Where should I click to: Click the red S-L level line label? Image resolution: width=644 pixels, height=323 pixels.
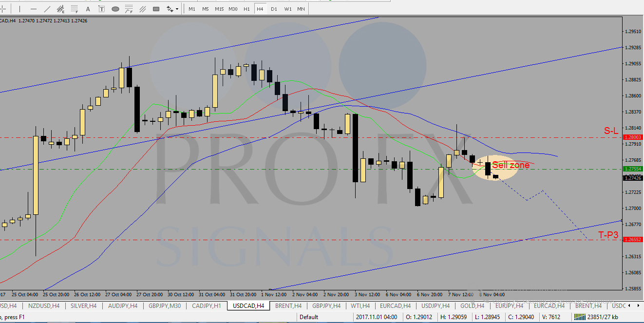pyautogui.click(x=611, y=131)
